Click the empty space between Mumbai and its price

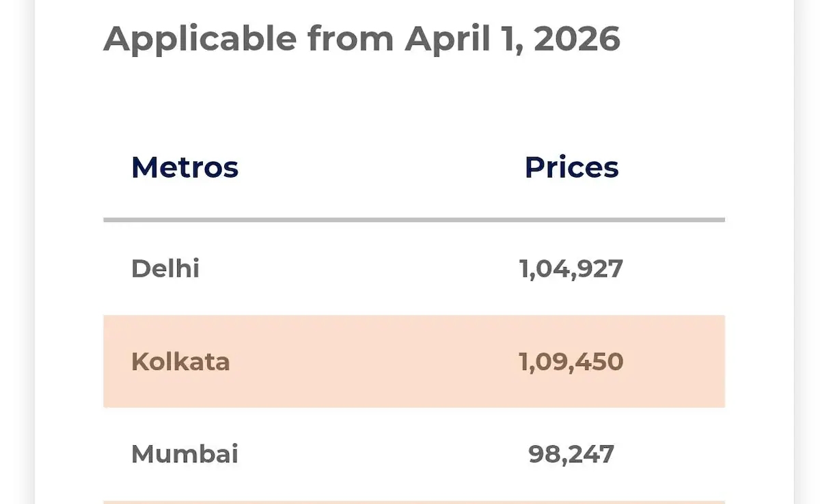tap(383, 454)
